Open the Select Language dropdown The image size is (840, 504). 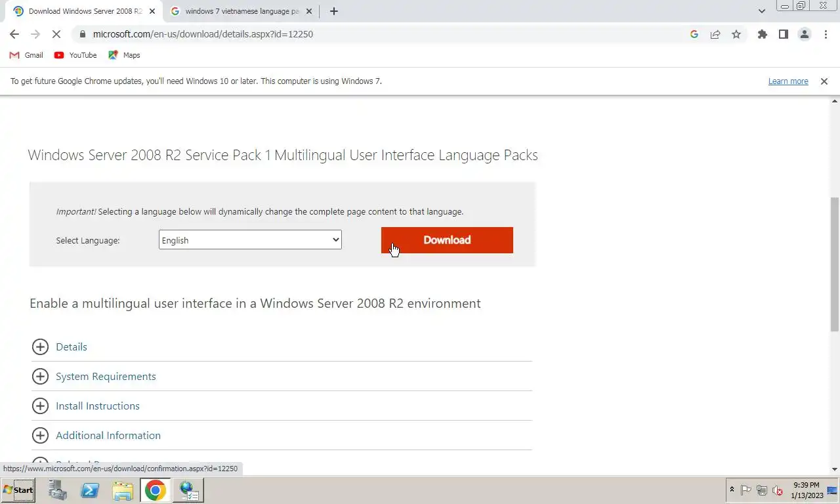pyautogui.click(x=250, y=240)
